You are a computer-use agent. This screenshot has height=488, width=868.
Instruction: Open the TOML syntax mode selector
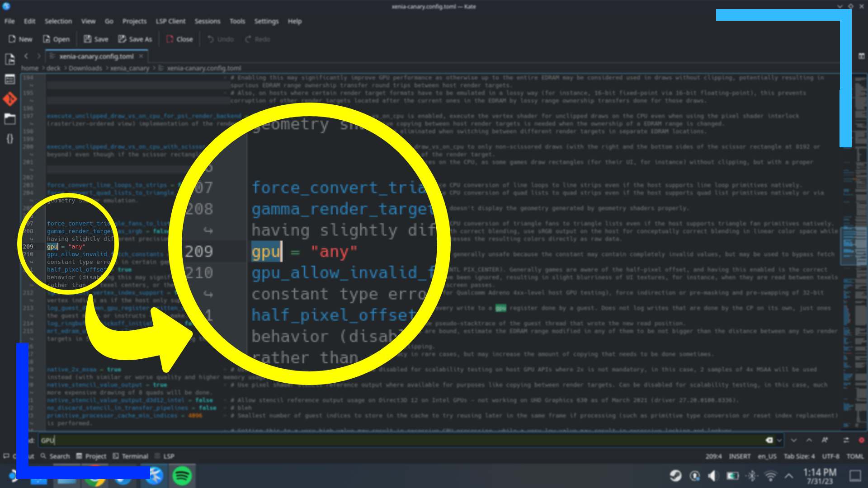point(855,456)
